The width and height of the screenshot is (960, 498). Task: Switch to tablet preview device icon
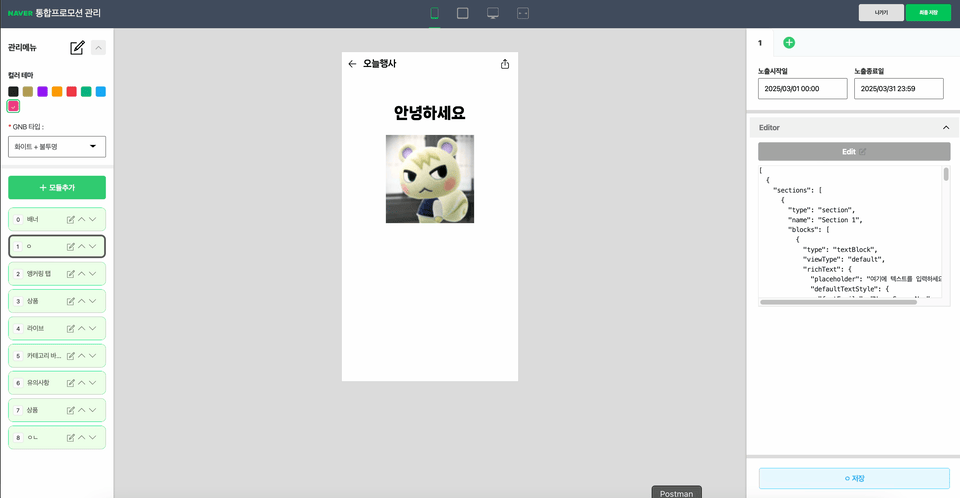[x=463, y=13]
